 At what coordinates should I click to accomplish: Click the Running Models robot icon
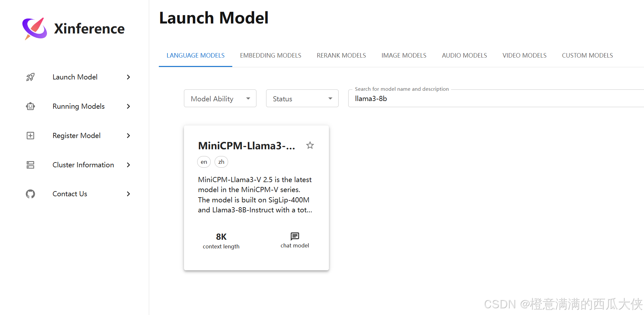coord(30,106)
